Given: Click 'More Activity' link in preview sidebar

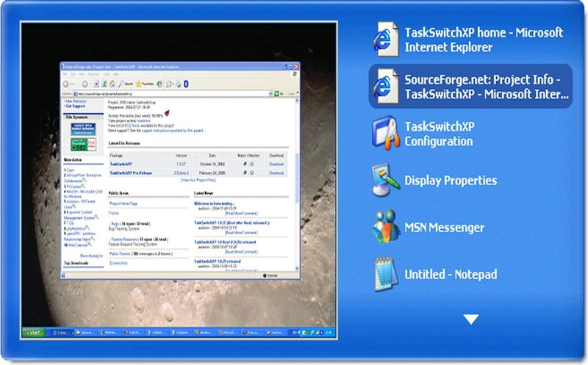Looking at the screenshot, I should pyautogui.click(x=91, y=256).
